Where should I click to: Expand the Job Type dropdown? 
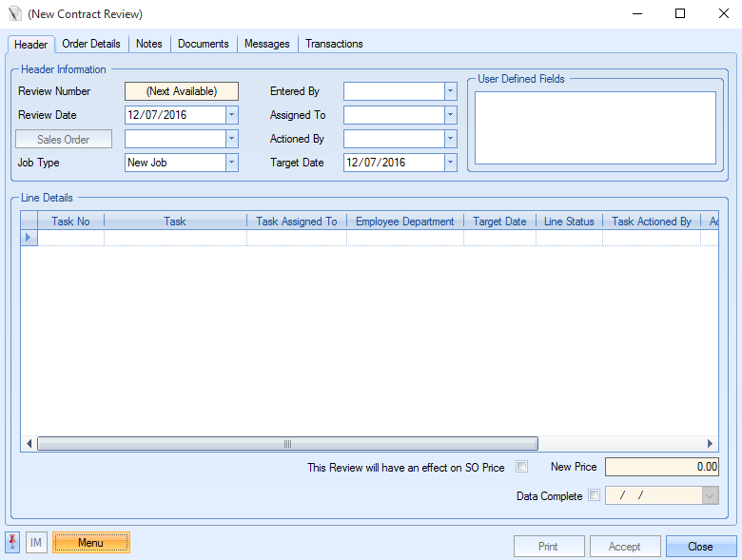pos(231,163)
